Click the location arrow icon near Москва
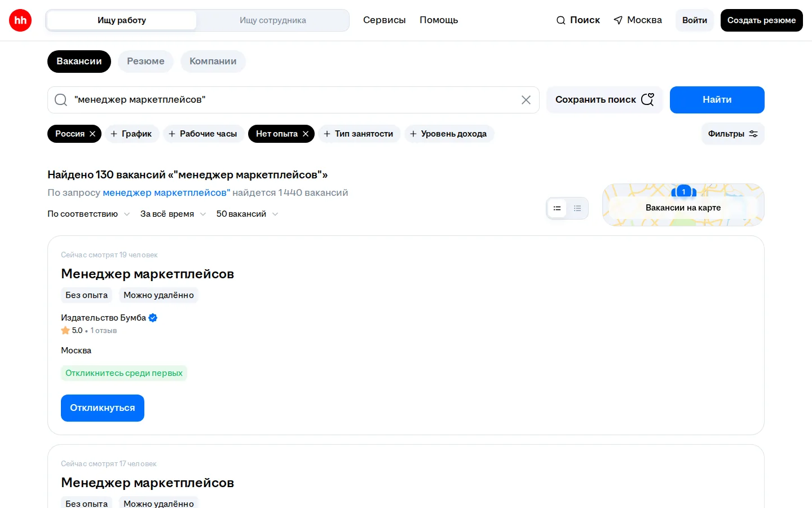812x508 pixels. click(618, 20)
